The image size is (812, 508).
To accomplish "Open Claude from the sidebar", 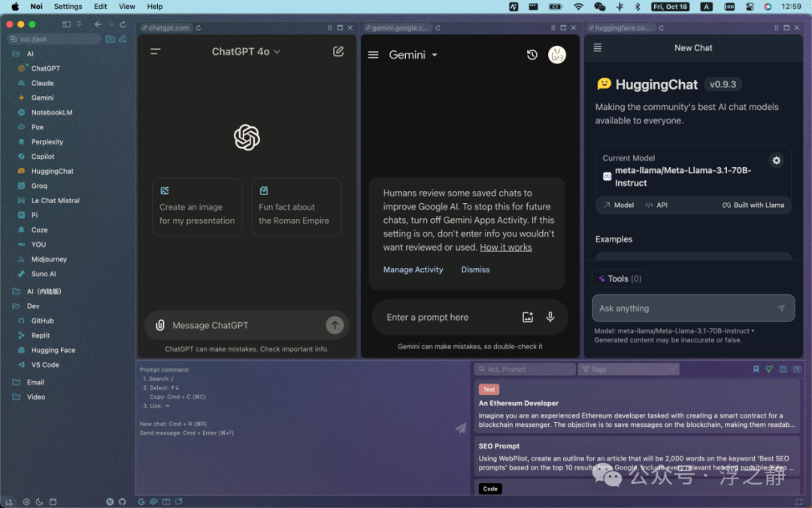I will click(42, 83).
